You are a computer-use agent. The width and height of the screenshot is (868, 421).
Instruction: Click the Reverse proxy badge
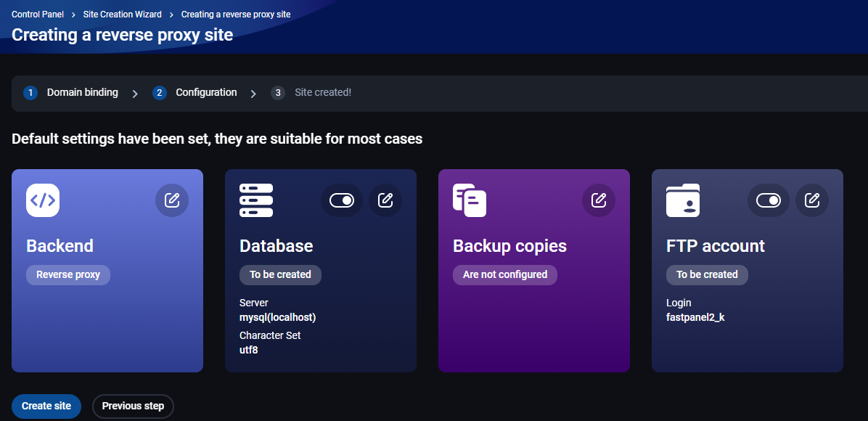pyautogui.click(x=68, y=275)
